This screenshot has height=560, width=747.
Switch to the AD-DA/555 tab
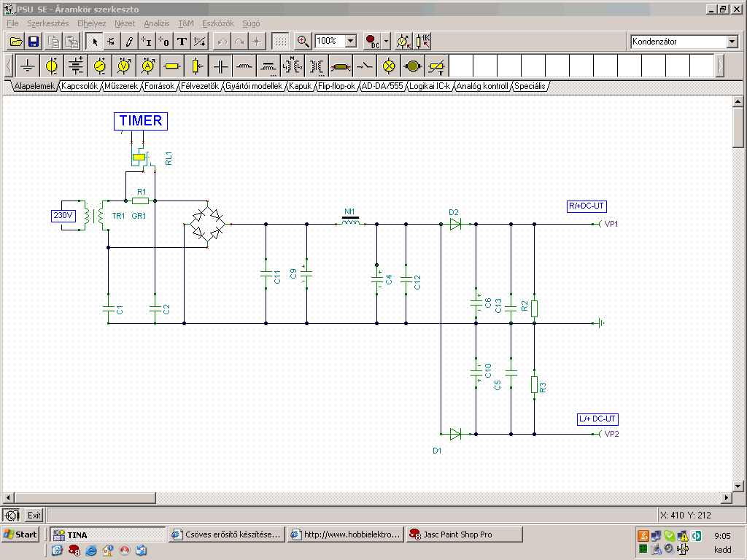(x=382, y=86)
